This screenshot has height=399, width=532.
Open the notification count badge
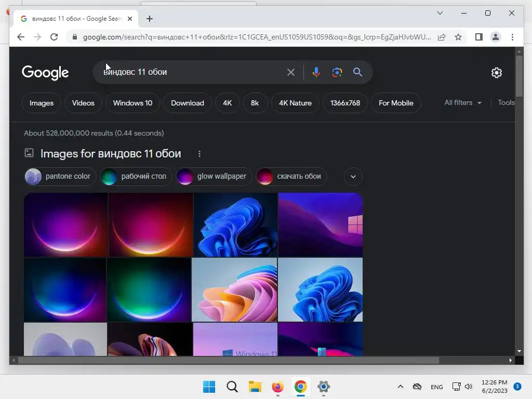517,387
